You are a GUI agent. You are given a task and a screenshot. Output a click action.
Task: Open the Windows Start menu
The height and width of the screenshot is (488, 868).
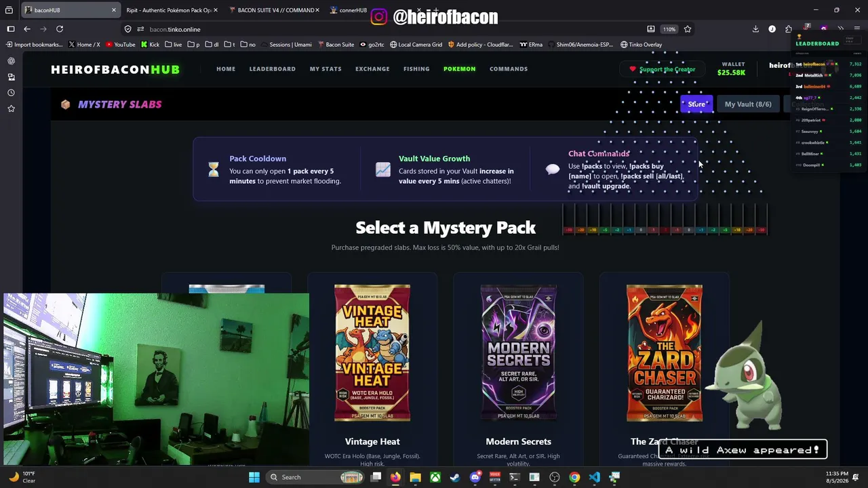[254, 477]
